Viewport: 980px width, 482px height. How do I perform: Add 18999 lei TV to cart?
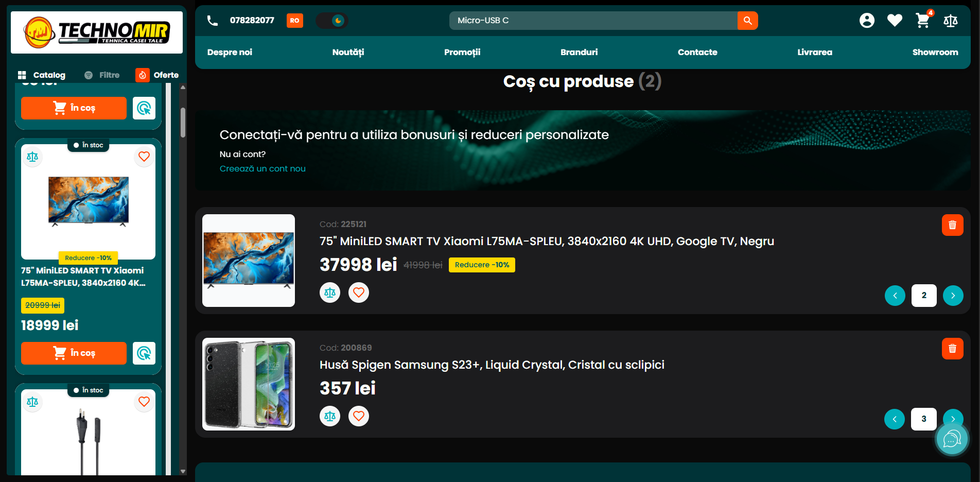(x=74, y=353)
